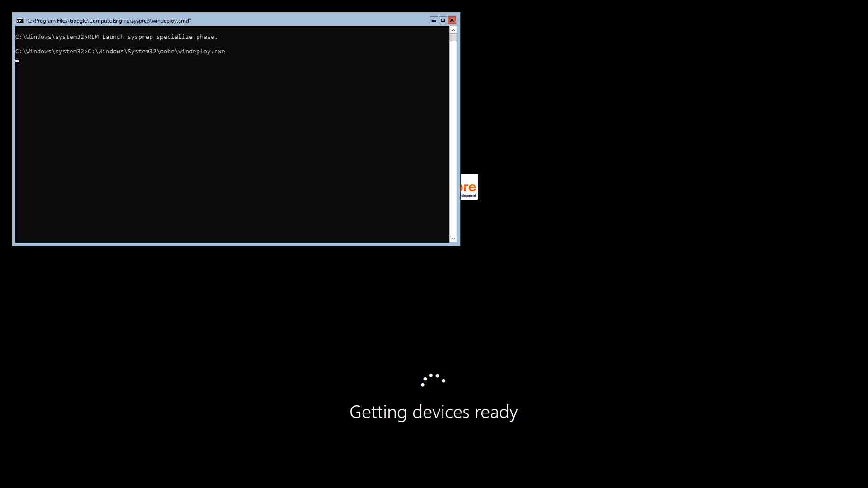Click the partially visible orange logo icon
868x488 pixels.
(x=468, y=187)
